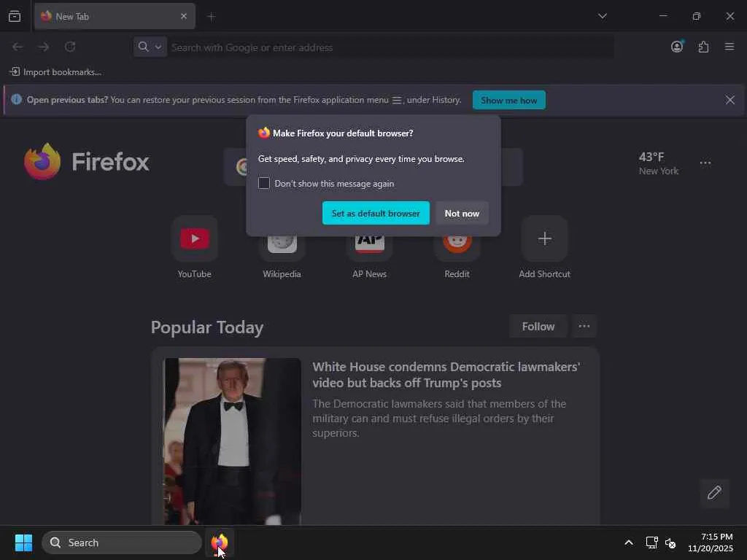Click the pencil customize new tab icon
The width and height of the screenshot is (747, 560).
pyautogui.click(x=714, y=492)
